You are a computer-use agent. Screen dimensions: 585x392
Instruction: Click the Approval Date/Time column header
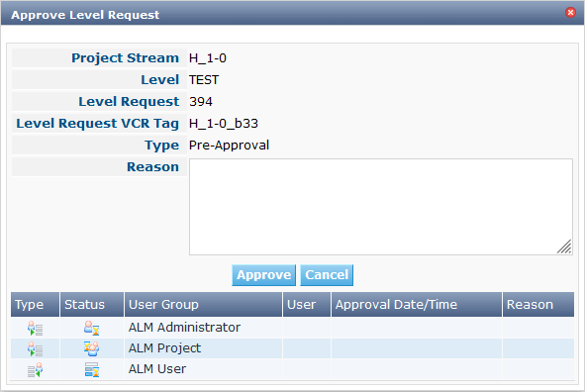417,304
